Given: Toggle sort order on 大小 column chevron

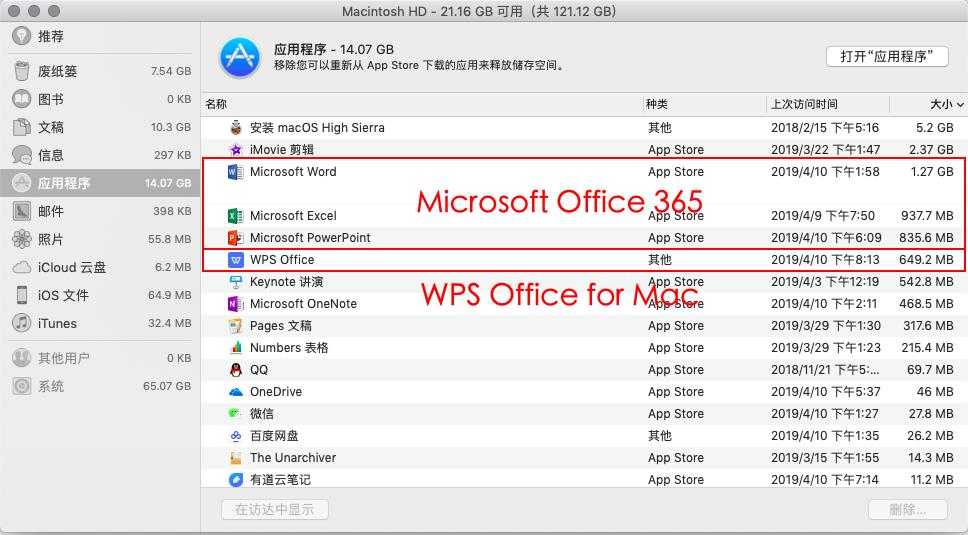Looking at the screenshot, I should point(959,105).
